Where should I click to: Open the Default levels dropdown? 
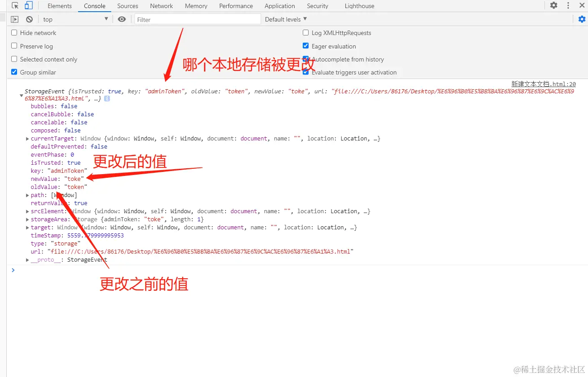[x=286, y=19]
